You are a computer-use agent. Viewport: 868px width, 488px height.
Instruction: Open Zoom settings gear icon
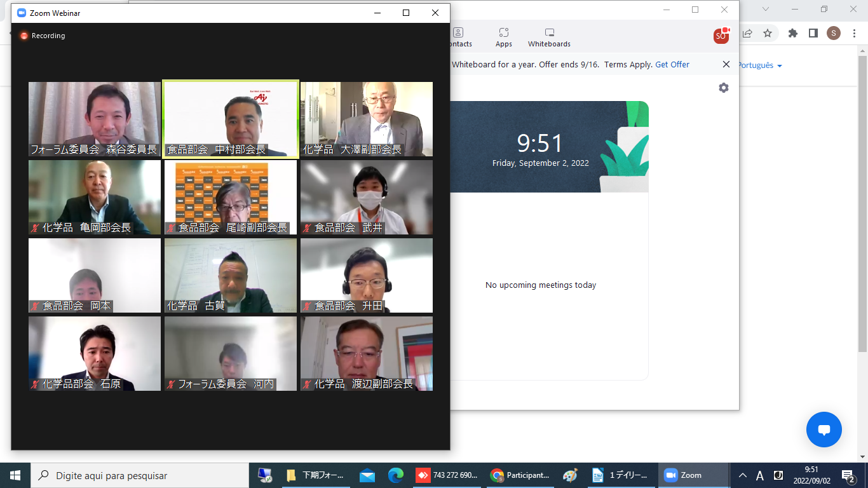click(723, 88)
